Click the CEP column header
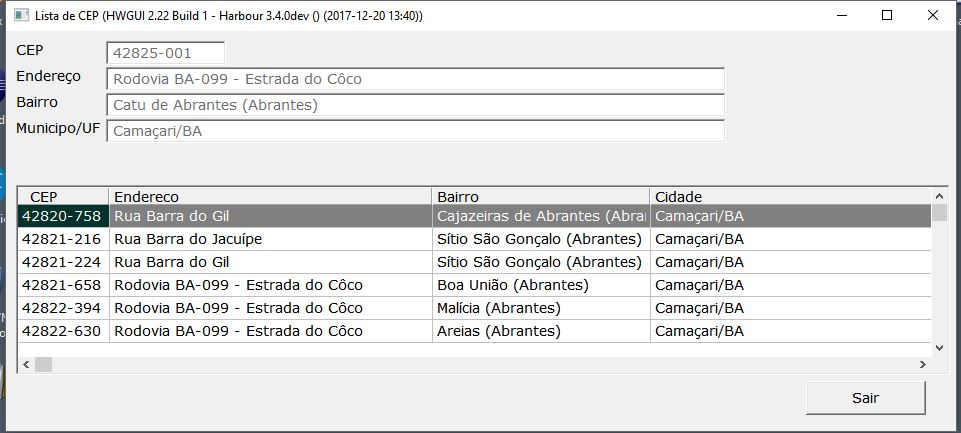This screenshot has height=433, width=961. (x=63, y=197)
